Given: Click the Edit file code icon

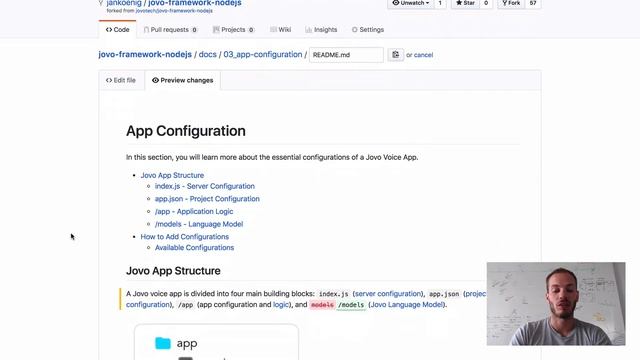Looking at the screenshot, I should tap(109, 80).
